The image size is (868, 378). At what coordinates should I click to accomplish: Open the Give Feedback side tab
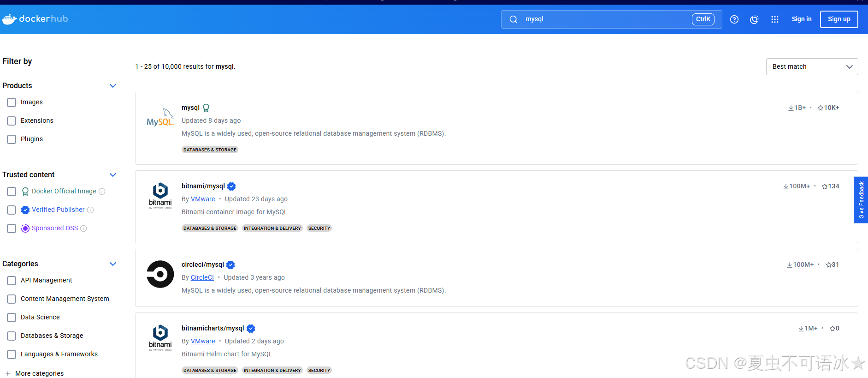[x=861, y=200]
